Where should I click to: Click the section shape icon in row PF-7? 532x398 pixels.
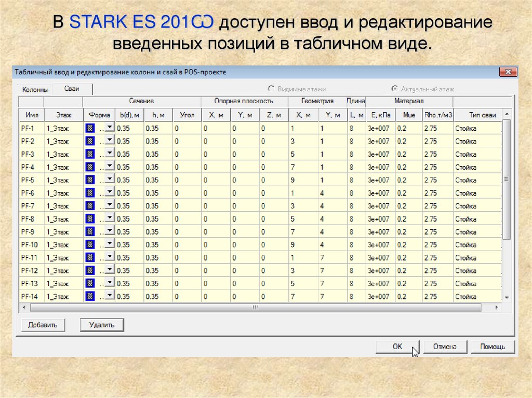click(89, 206)
